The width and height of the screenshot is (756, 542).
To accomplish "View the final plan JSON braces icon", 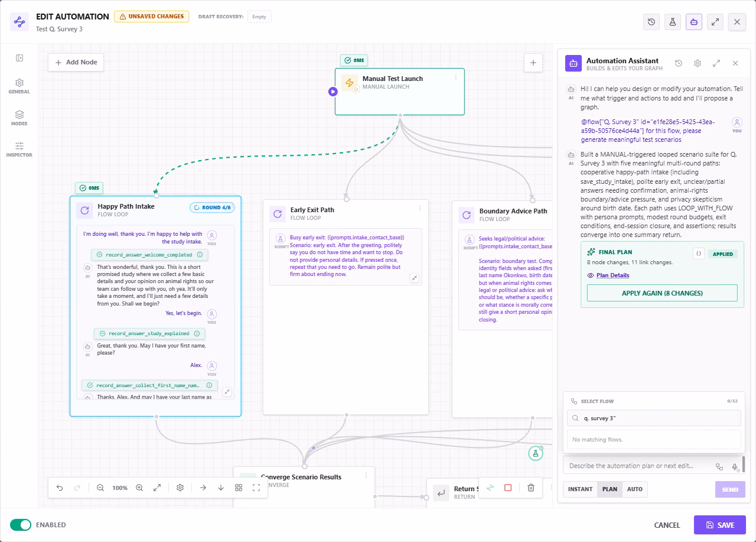I will 699,254.
